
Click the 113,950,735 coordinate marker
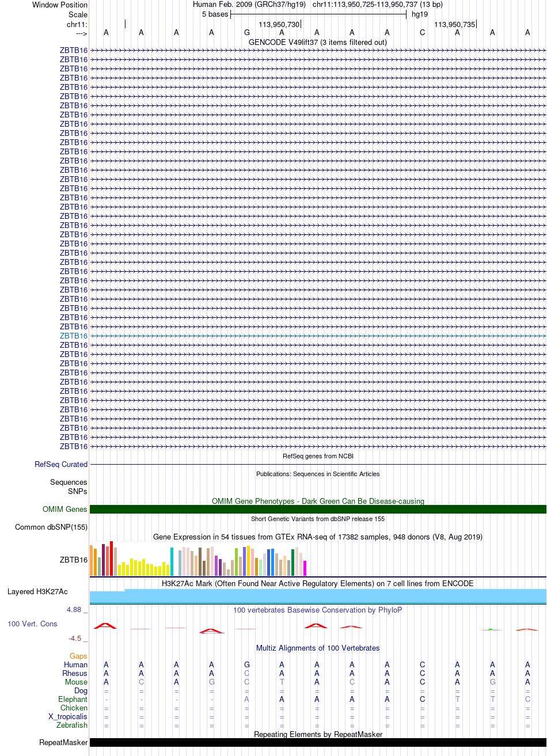click(x=455, y=25)
